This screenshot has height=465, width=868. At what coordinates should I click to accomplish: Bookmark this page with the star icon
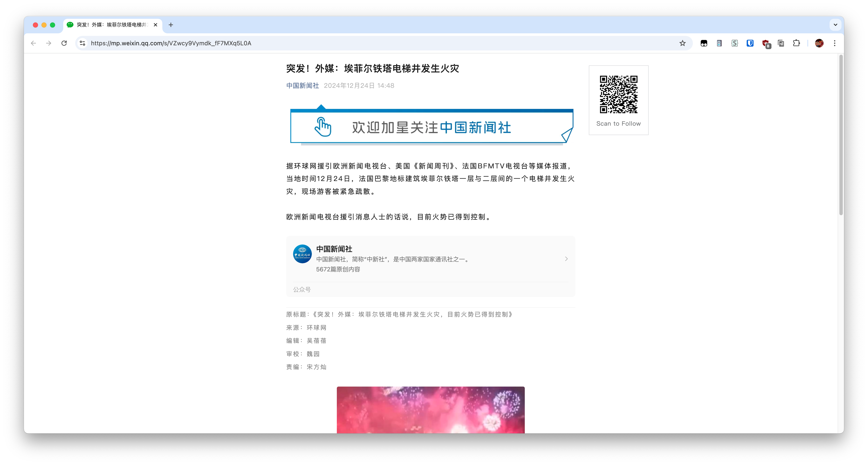click(x=683, y=43)
